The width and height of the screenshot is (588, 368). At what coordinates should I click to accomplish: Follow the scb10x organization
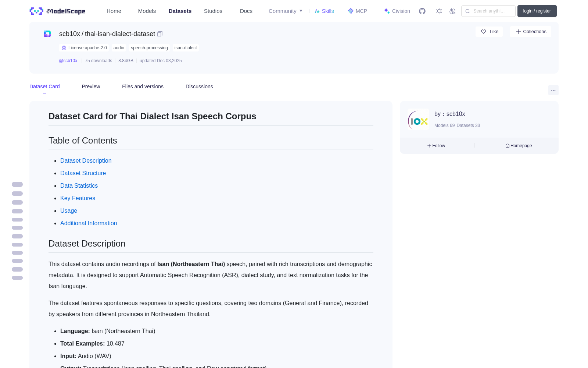(436, 146)
